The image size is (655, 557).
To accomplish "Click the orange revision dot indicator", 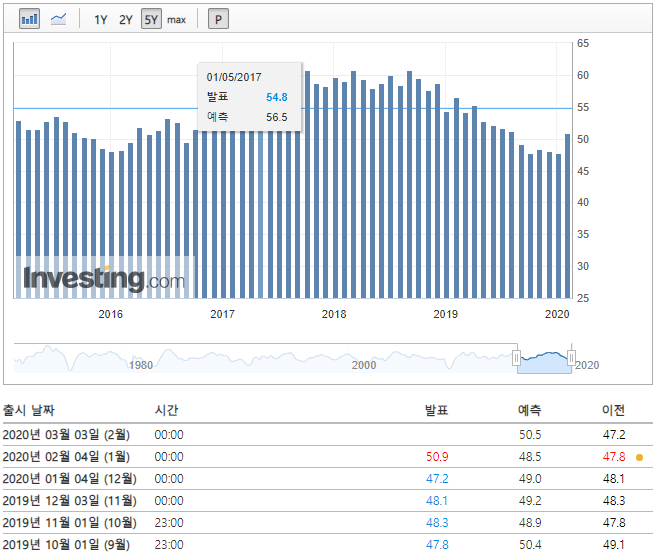I will [x=639, y=458].
